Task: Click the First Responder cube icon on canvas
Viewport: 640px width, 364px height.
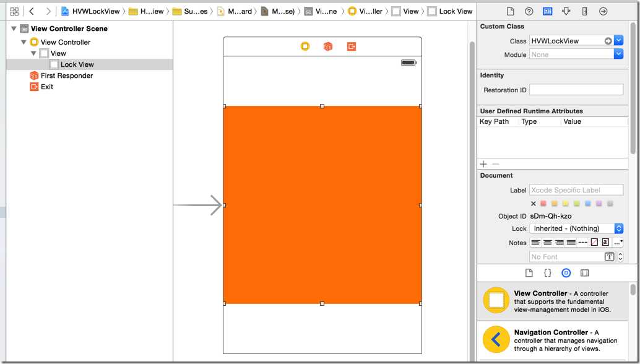Action: click(x=328, y=46)
